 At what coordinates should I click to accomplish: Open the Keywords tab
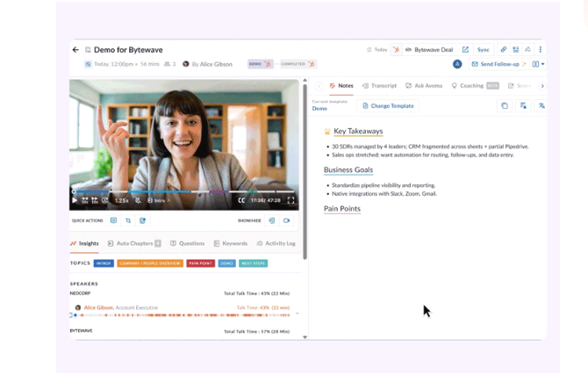231,243
